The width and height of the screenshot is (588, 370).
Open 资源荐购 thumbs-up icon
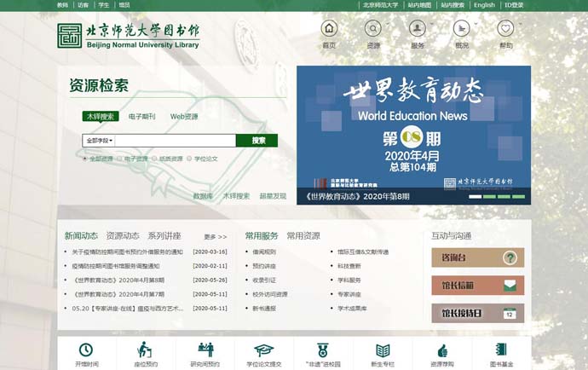point(442,351)
